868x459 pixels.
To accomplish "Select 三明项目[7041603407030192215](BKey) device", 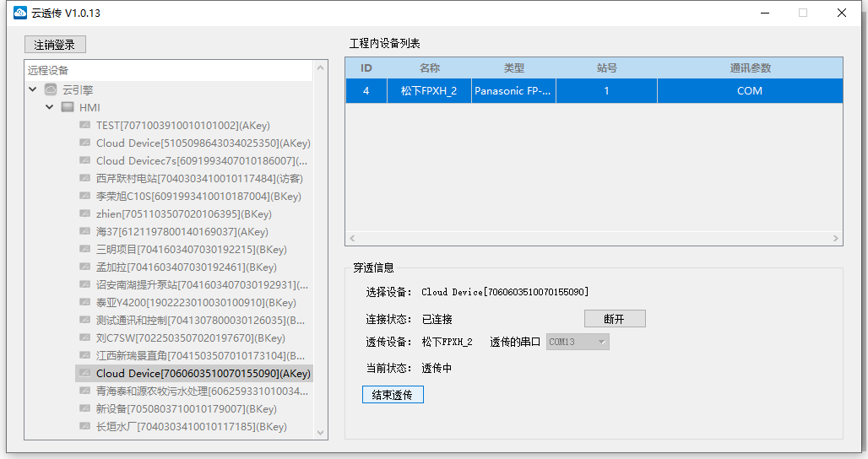I will pyautogui.click(x=192, y=250).
